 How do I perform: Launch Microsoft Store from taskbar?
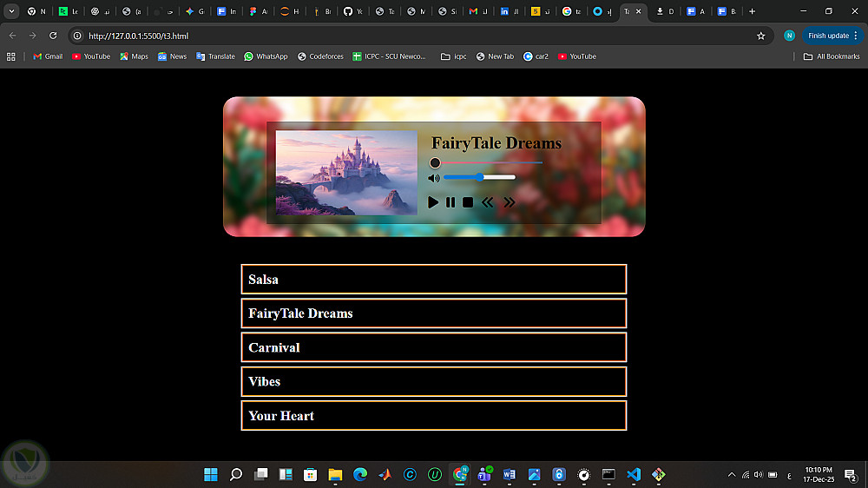click(x=311, y=474)
